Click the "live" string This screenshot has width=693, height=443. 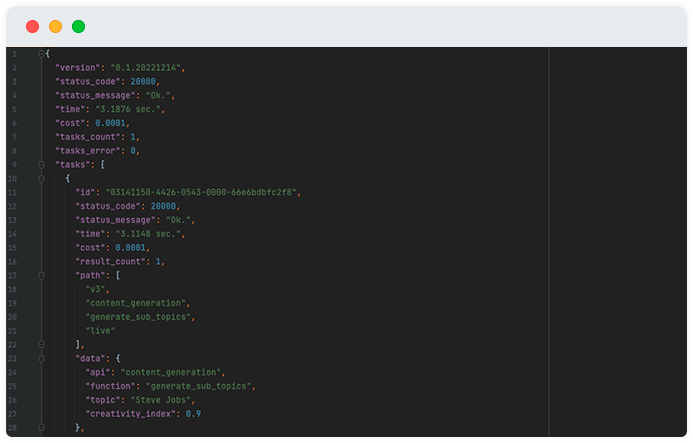pos(100,331)
